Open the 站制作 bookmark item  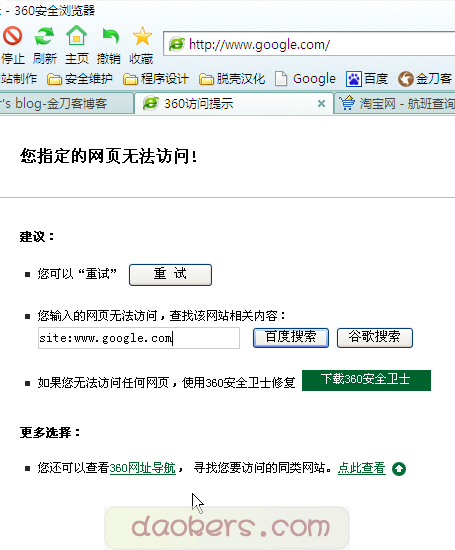click(x=18, y=79)
